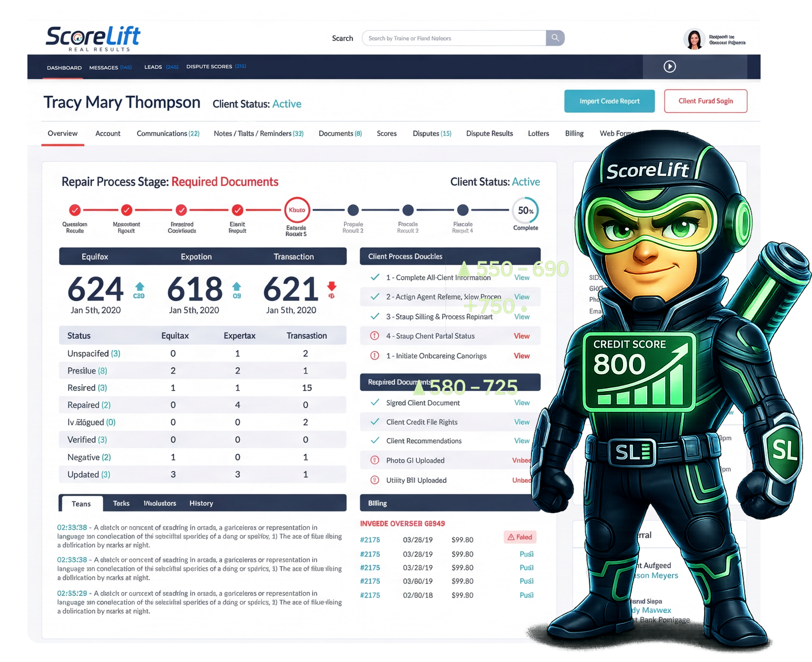This screenshot has height=662, width=812.
Task: Switch to the Communications (22) tab
Action: coord(168,133)
